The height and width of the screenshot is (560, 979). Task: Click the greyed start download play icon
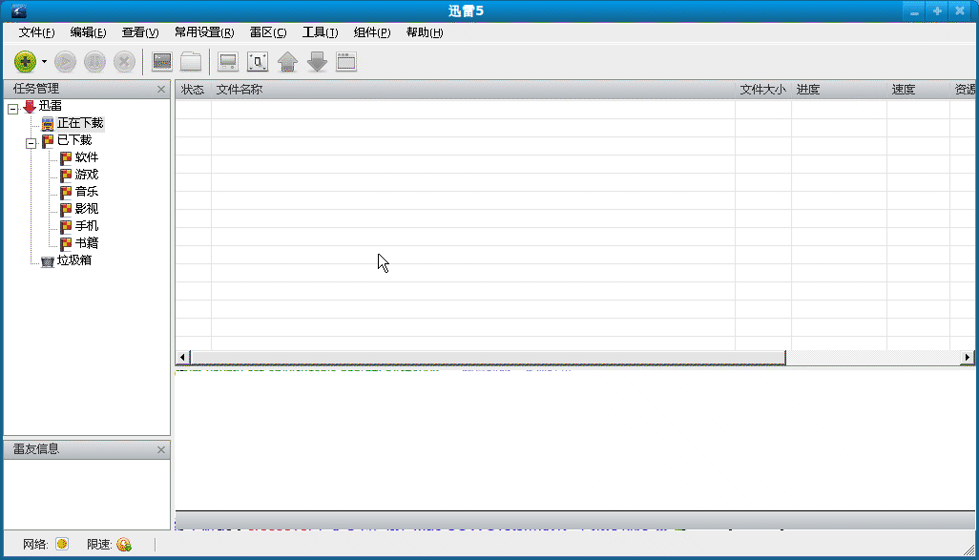[x=65, y=62]
